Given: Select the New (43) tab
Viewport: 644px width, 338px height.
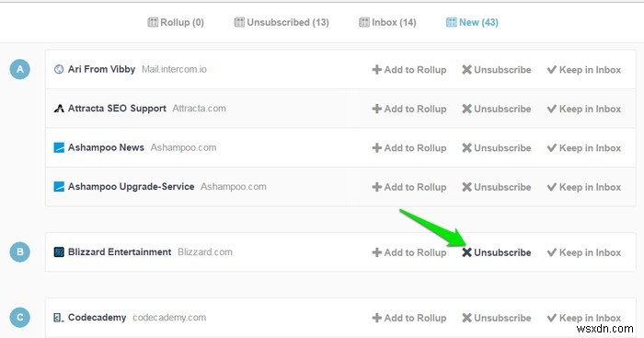Looking at the screenshot, I should [472, 22].
